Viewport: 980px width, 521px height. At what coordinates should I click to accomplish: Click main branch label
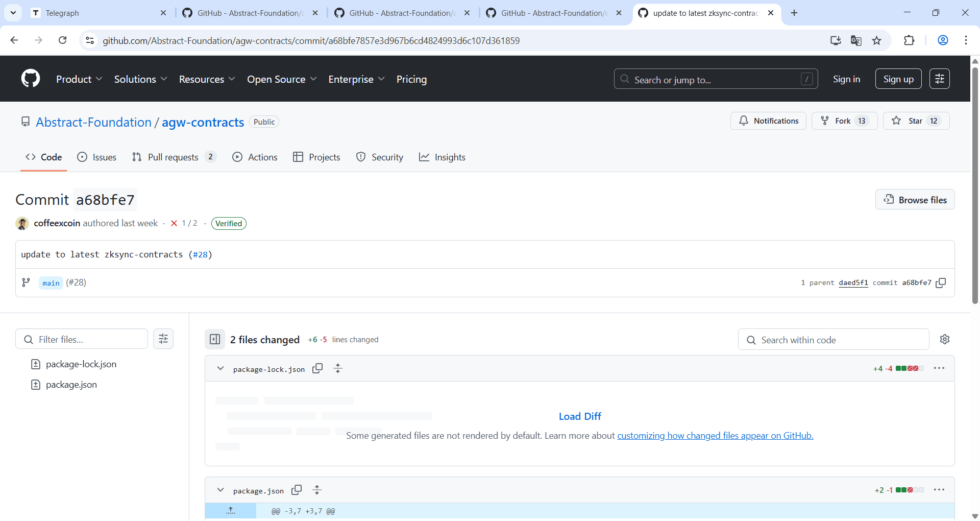point(51,283)
